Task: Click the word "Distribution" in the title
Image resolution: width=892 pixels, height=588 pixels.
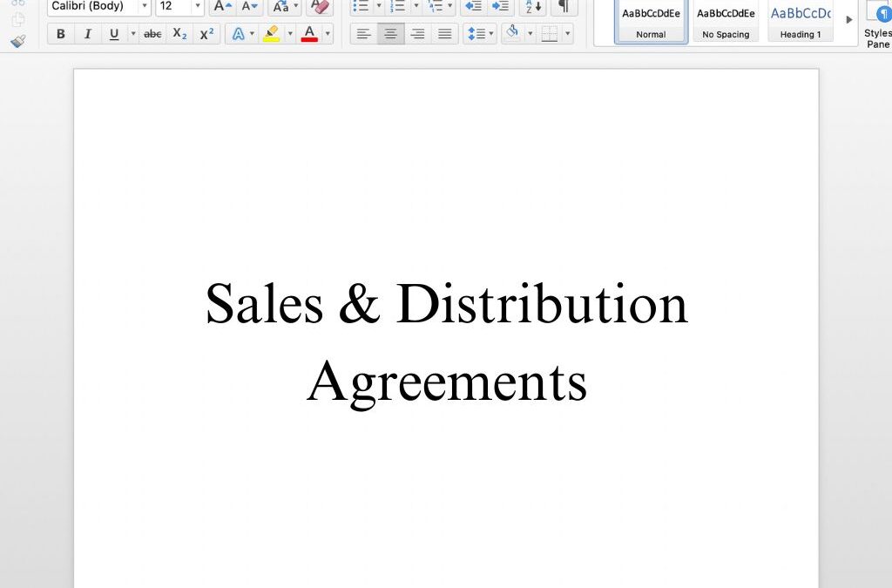Action: (x=542, y=303)
